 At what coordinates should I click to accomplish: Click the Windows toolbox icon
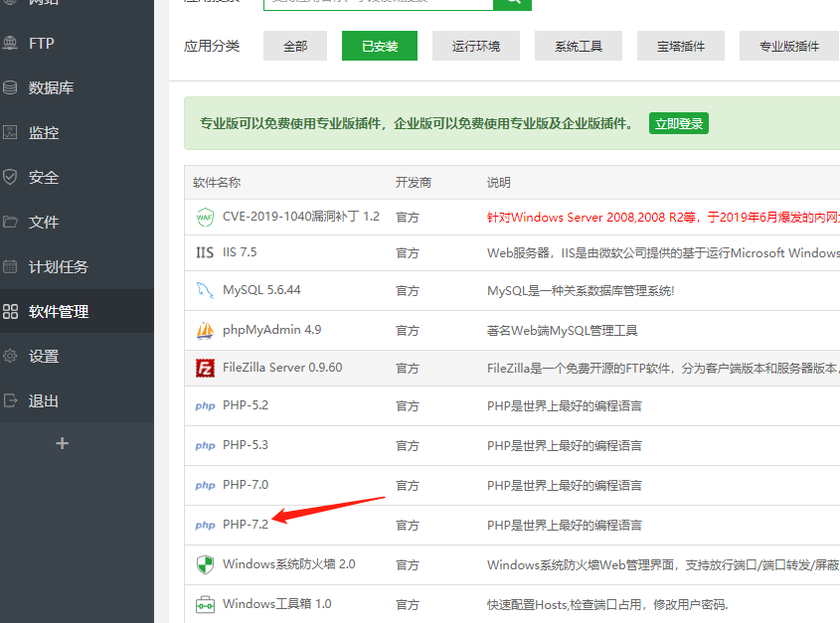[x=205, y=604]
